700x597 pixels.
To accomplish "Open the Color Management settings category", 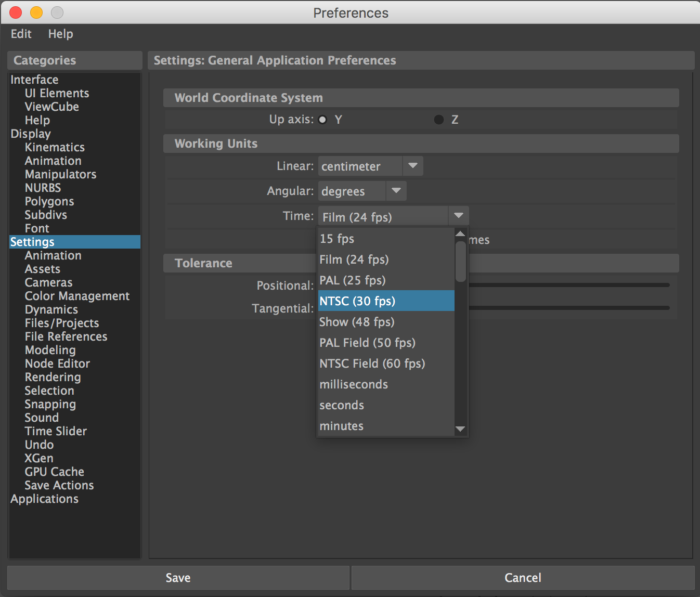I will [x=77, y=296].
